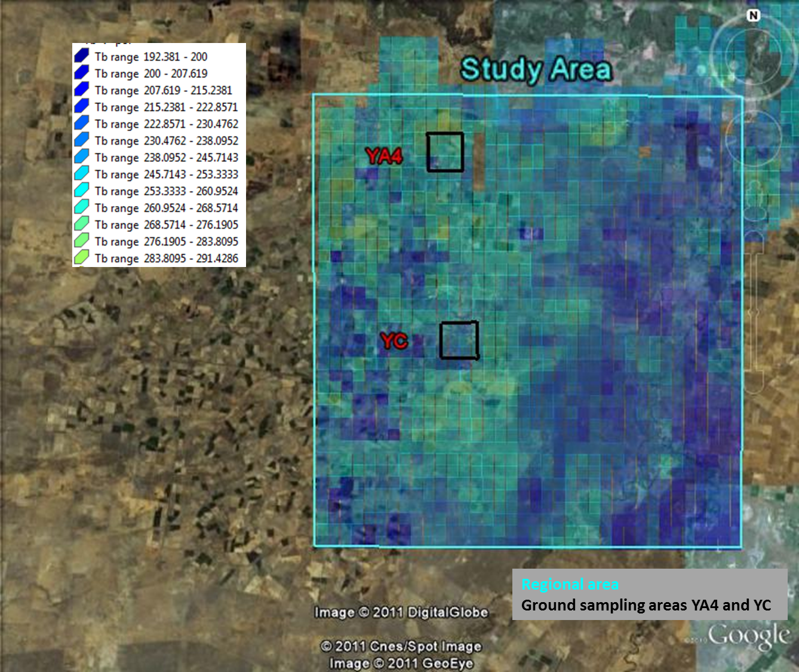Viewport: 799px width, 672px height.
Task: Click the move joystick circle control
Action: (753, 137)
